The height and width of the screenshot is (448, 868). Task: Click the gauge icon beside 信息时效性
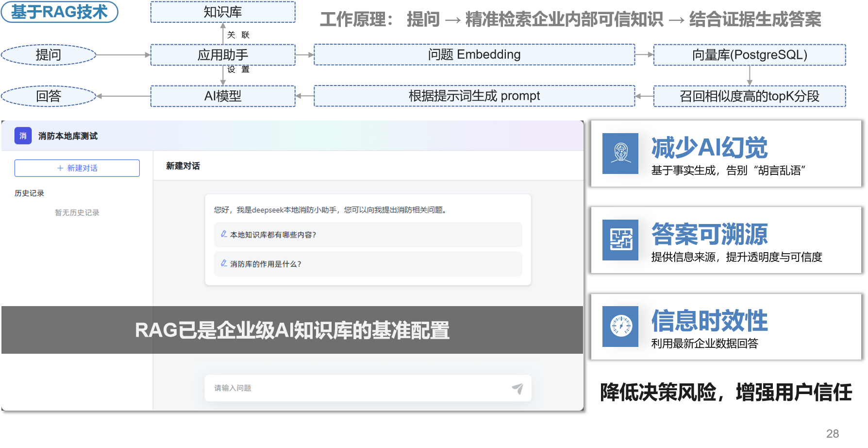coord(620,326)
